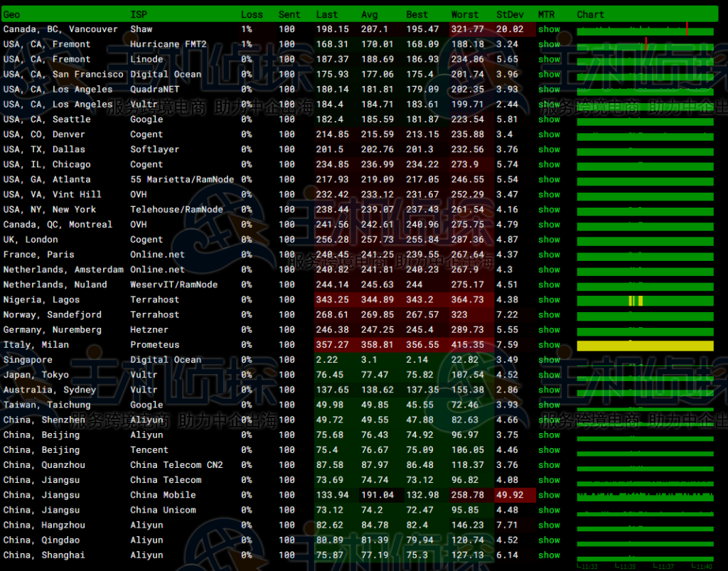Click the Geo column header
This screenshot has width=728, height=571.
pyautogui.click(x=12, y=14)
